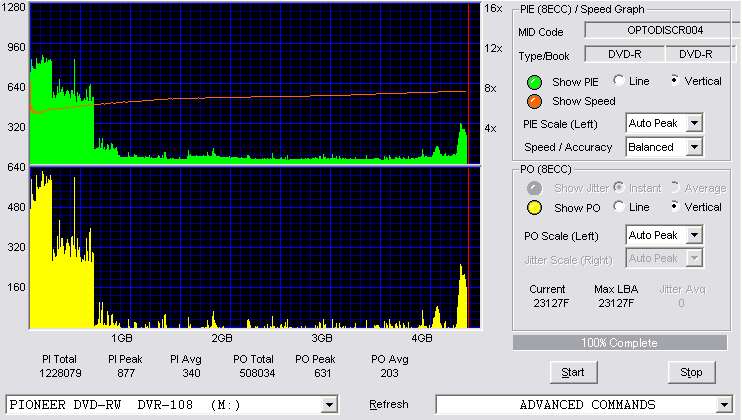
Task: Select Instant jitter option
Action: [619, 187]
